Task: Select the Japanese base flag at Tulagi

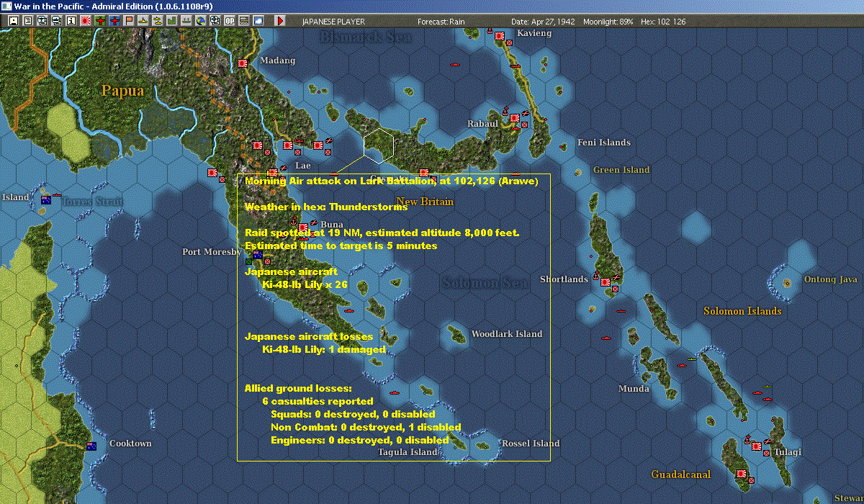Action: [x=757, y=446]
